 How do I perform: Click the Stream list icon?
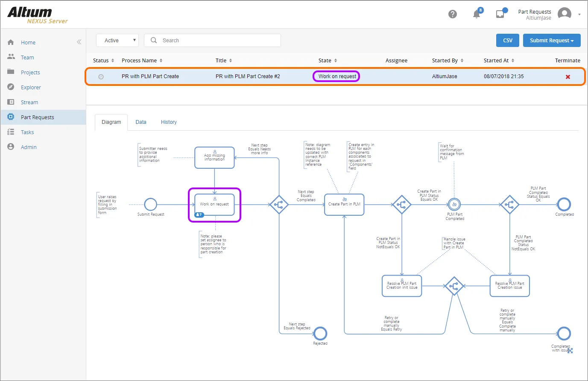(11, 102)
